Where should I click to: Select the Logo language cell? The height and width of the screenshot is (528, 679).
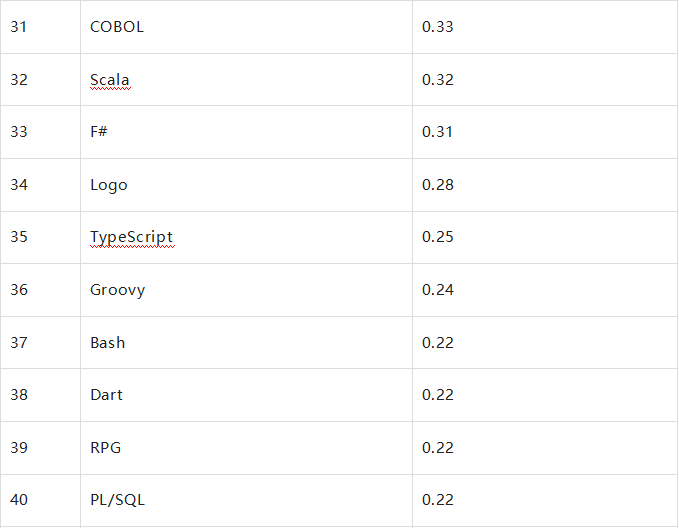tap(246, 185)
